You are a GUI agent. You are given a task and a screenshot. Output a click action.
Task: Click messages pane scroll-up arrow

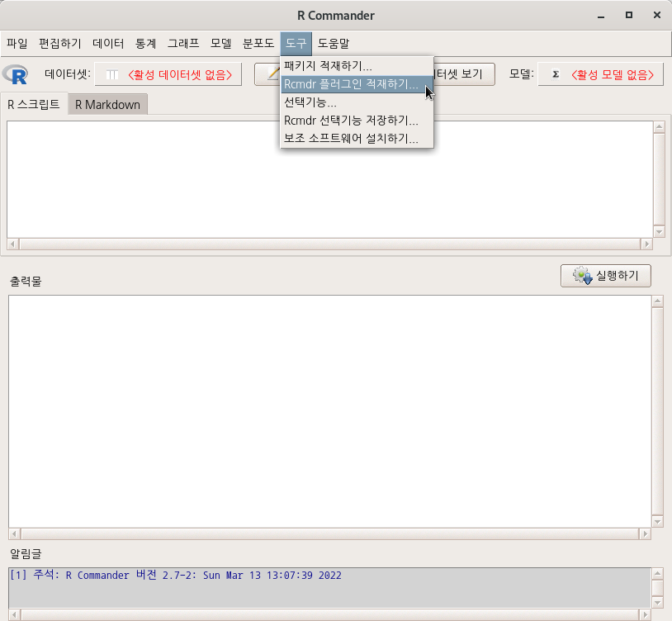657,574
